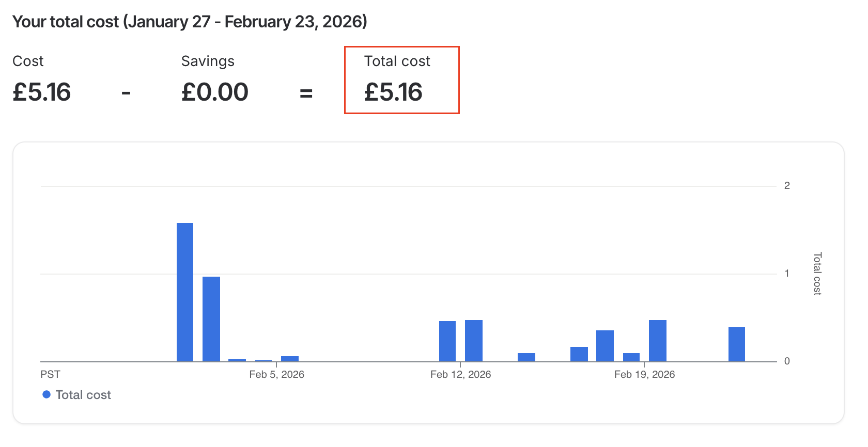
Task: Click the bar just right of Feb 12 tick
Action: [474, 341]
